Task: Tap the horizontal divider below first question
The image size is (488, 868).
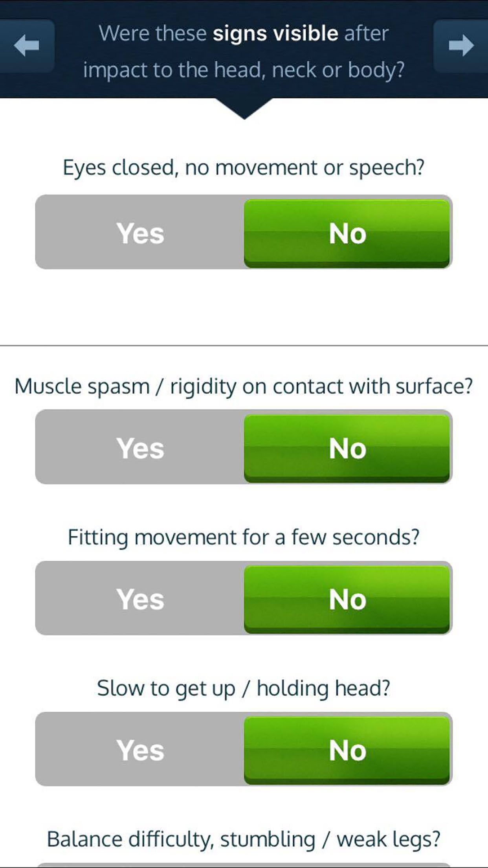Action: point(244,346)
